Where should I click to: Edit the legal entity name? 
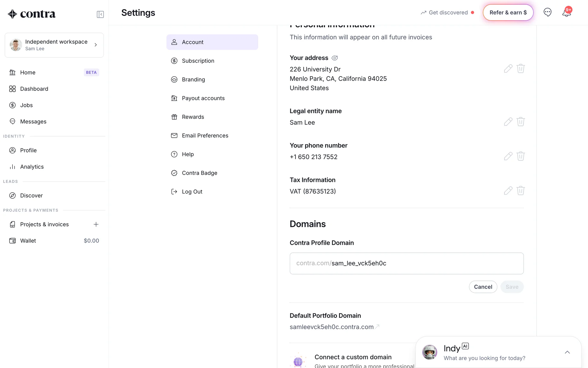(508, 122)
